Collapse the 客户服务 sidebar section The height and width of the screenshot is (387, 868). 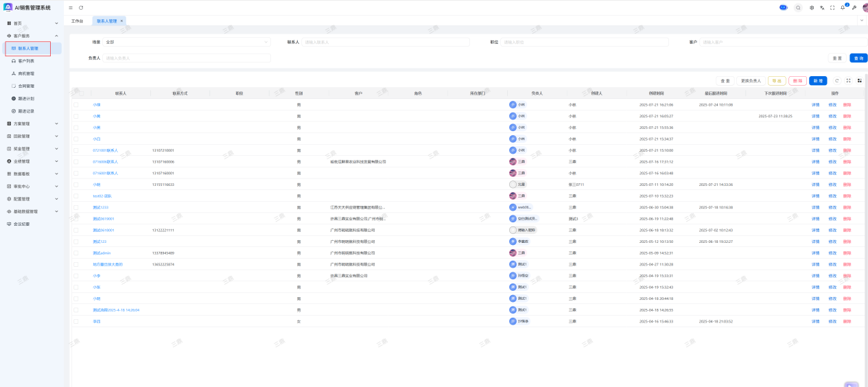[x=32, y=36]
